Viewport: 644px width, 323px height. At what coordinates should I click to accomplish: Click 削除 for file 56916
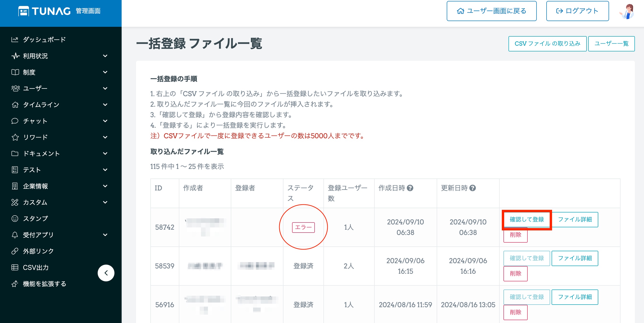pyautogui.click(x=515, y=312)
